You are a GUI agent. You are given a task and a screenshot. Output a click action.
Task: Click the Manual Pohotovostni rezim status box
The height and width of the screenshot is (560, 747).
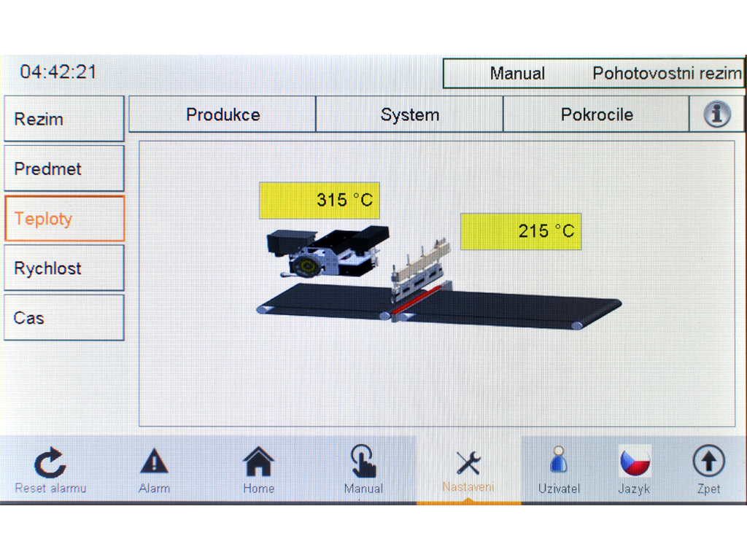pos(593,74)
